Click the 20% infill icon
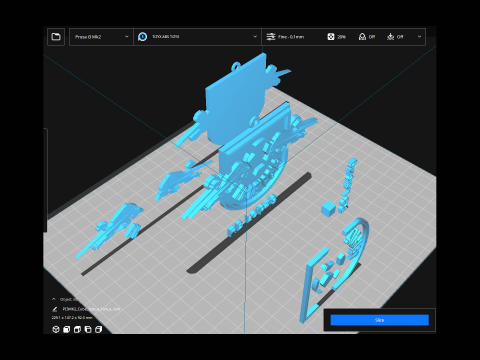The height and width of the screenshot is (360, 480). tap(331, 37)
